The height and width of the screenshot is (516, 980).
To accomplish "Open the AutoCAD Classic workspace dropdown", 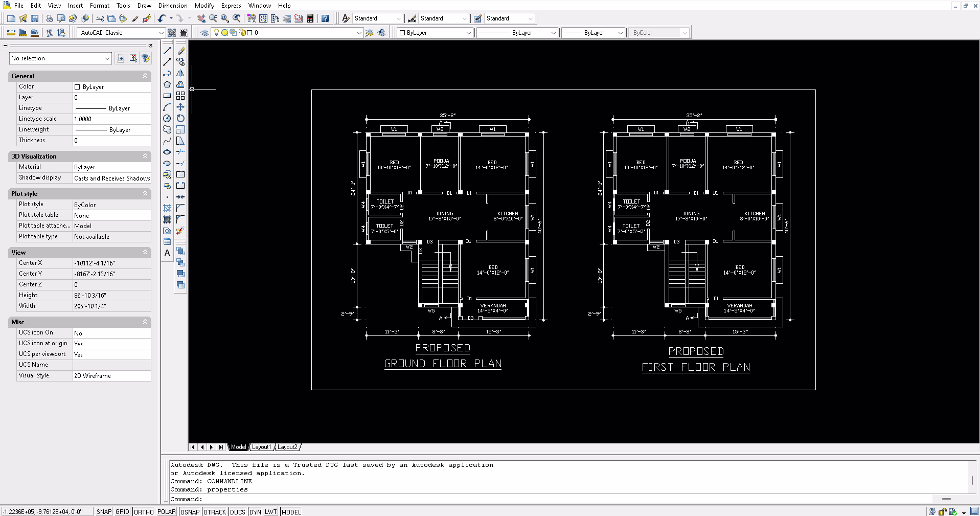I will click(x=161, y=33).
